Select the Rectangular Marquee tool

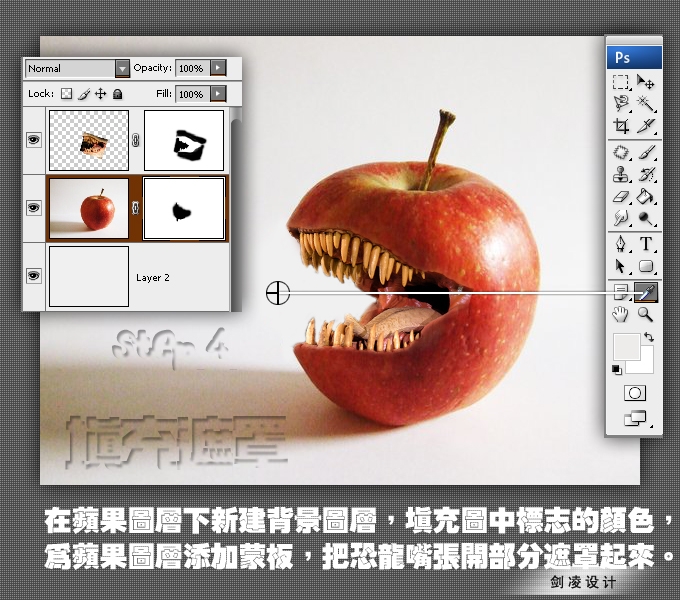(621, 82)
